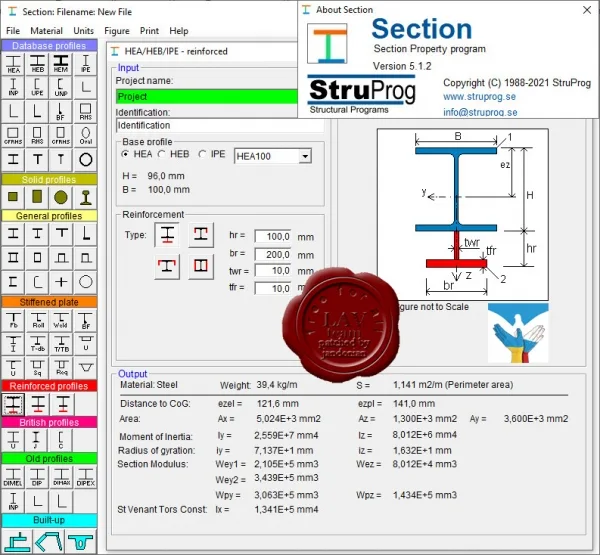Select the Fb stiffened plate icon

[13, 320]
